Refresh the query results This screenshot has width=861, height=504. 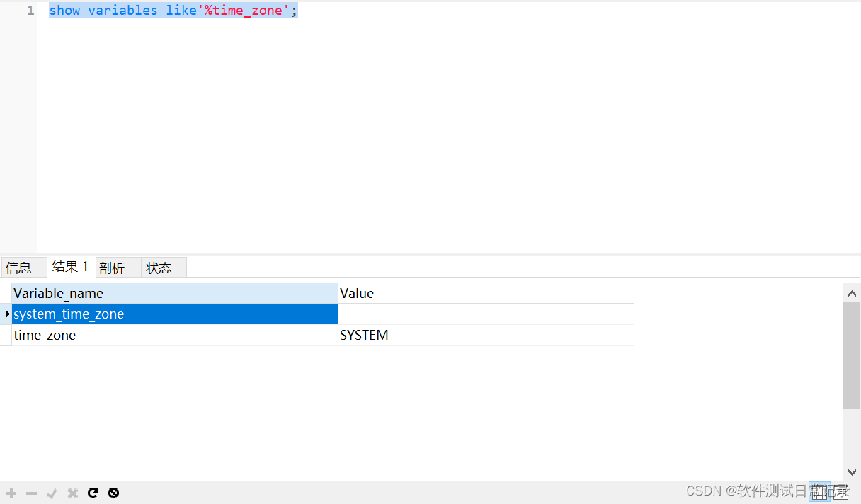click(93, 493)
